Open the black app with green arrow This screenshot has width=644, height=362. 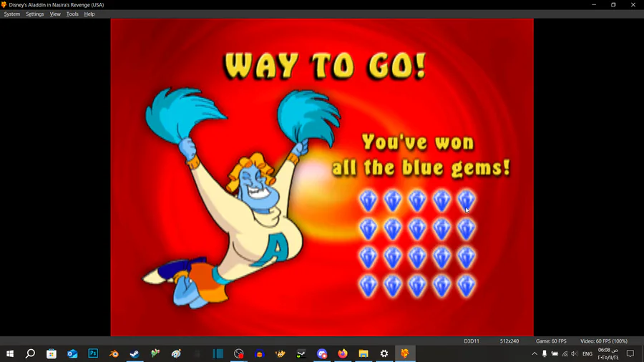pos(301,353)
